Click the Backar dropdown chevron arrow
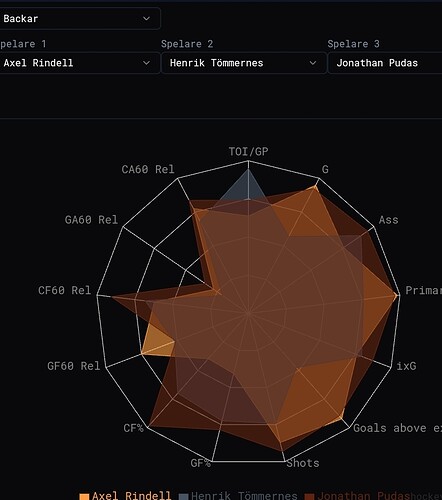 point(146,19)
